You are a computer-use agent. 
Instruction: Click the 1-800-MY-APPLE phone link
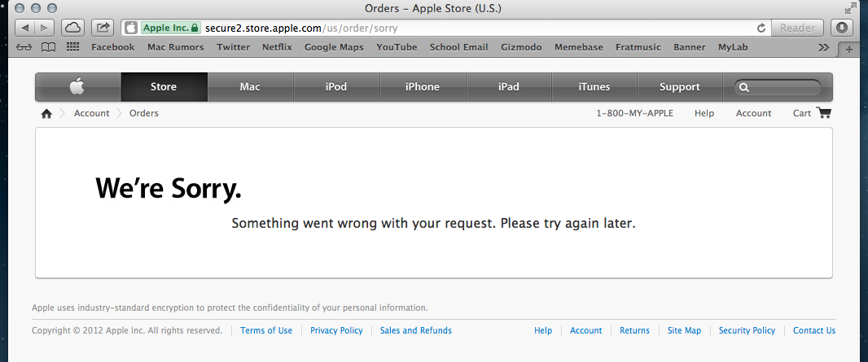tap(635, 113)
